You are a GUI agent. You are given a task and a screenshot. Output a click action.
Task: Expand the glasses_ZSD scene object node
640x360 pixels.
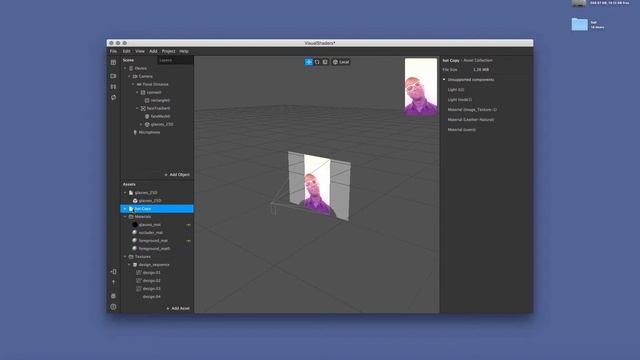pos(141,124)
